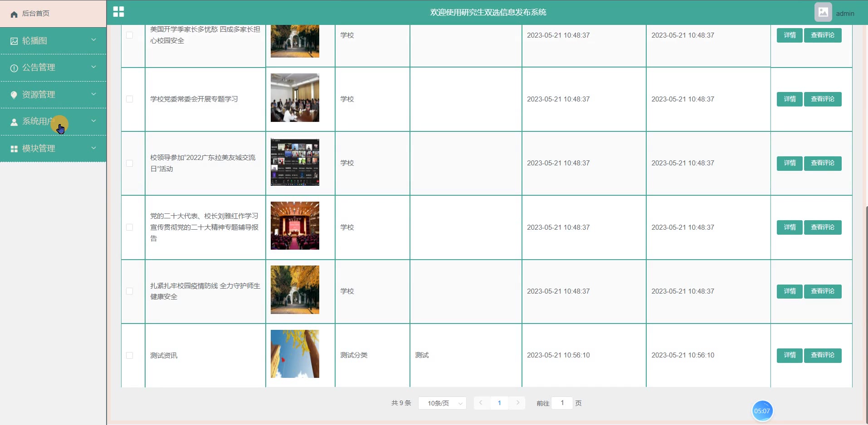Open the auditorium photo thumbnail
The image size is (868, 425).
tap(295, 226)
